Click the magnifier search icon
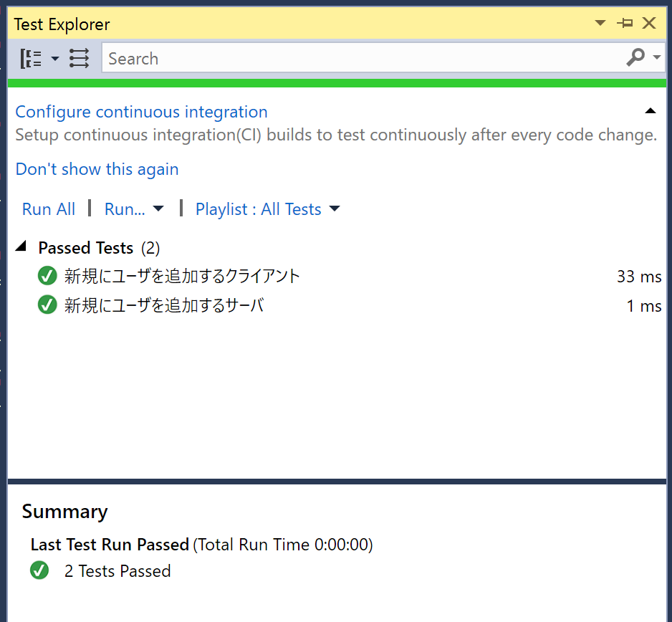Image resolution: width=672 pixels, height=622 pixels. tap(635, 57)
